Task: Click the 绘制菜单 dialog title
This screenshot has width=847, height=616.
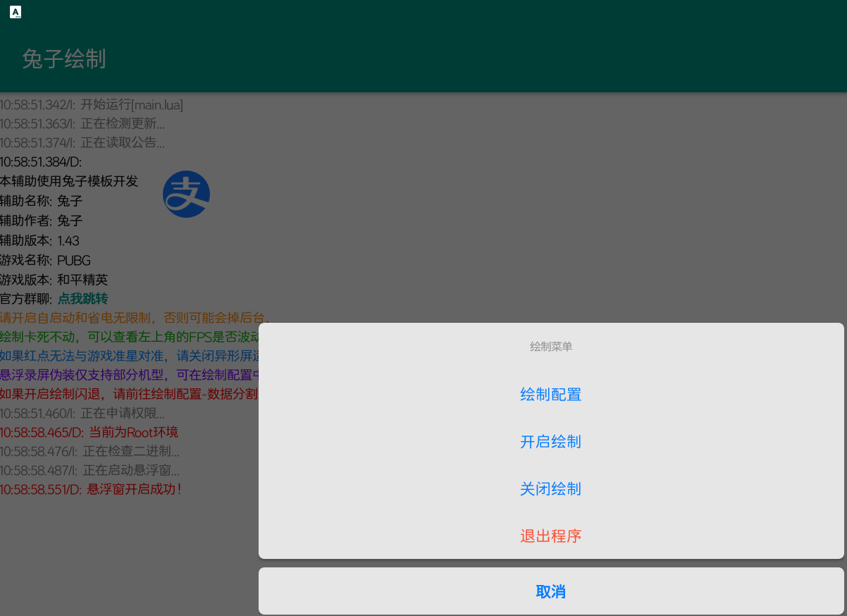Action: tap(550, 347)
